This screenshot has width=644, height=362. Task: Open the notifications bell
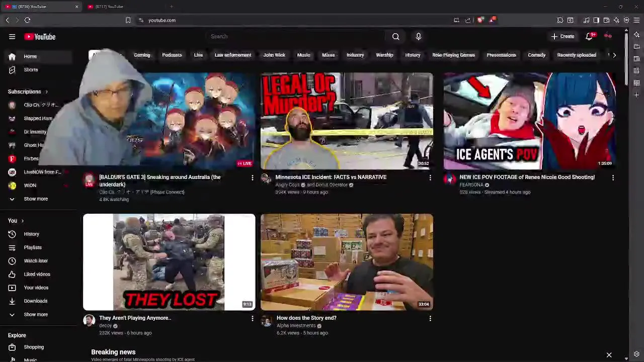coord(590,36)
